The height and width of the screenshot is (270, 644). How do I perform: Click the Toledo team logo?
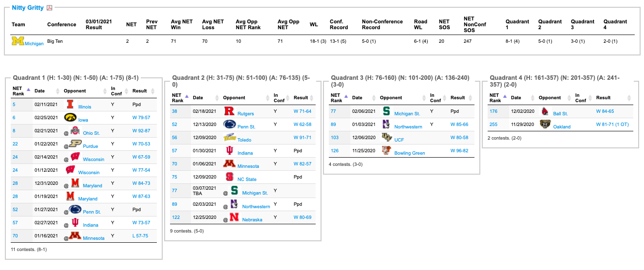click(230, 137)
